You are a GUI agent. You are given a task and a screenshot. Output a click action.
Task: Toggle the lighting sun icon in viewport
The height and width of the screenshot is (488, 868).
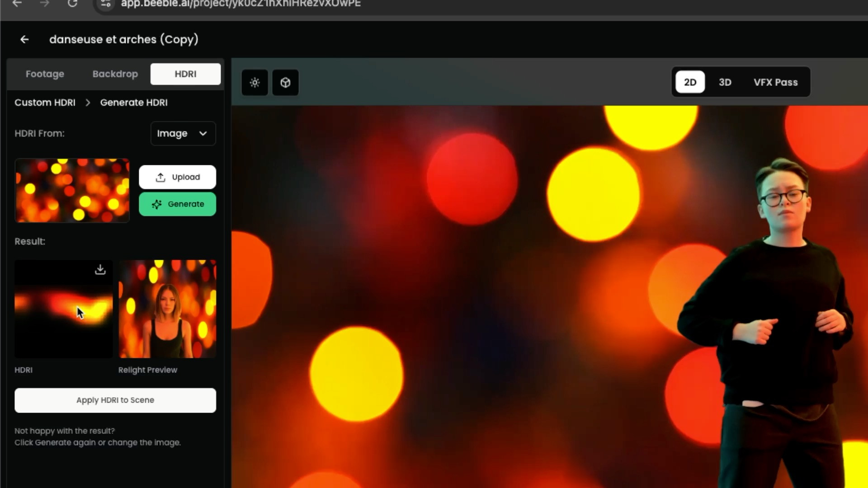pos(255,83)
